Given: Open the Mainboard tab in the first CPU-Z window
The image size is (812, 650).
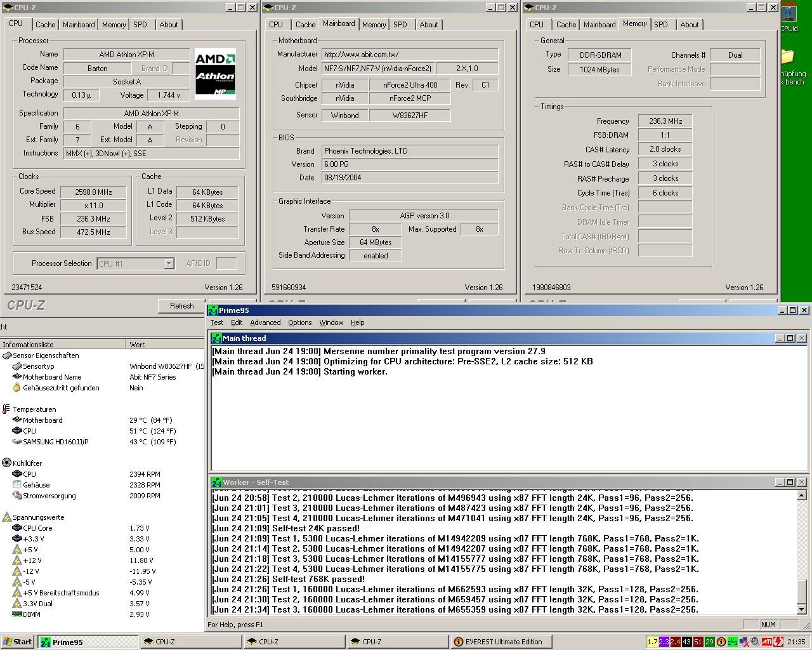Looking at the screenshot, I should pos(79,25).
